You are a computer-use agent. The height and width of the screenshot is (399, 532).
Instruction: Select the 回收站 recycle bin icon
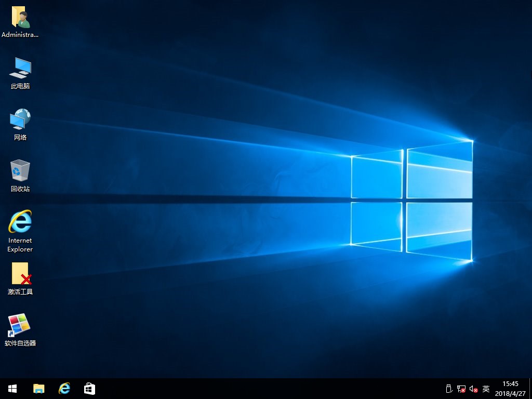point(20,176)
